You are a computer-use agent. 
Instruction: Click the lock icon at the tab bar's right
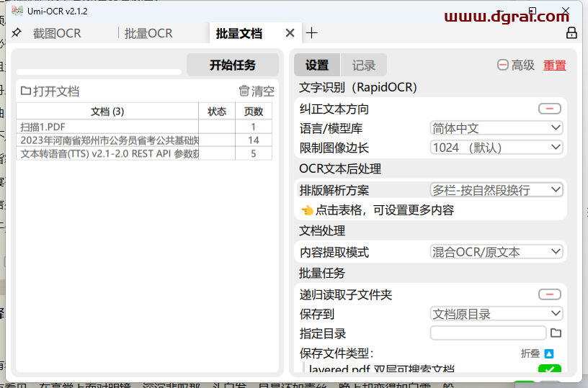571,33
